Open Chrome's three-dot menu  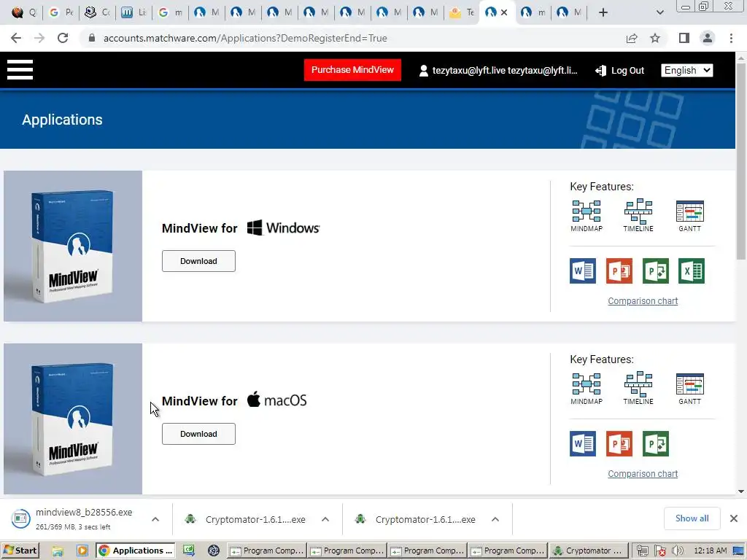(x=731, y=38)
